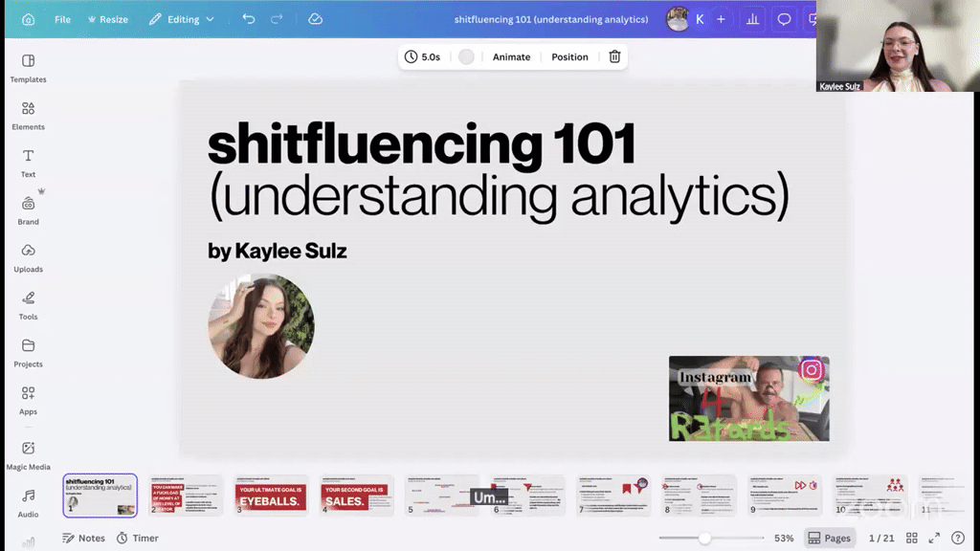Open the help question mark
Viewport: 980px width, 551px height.
[957, 538]
